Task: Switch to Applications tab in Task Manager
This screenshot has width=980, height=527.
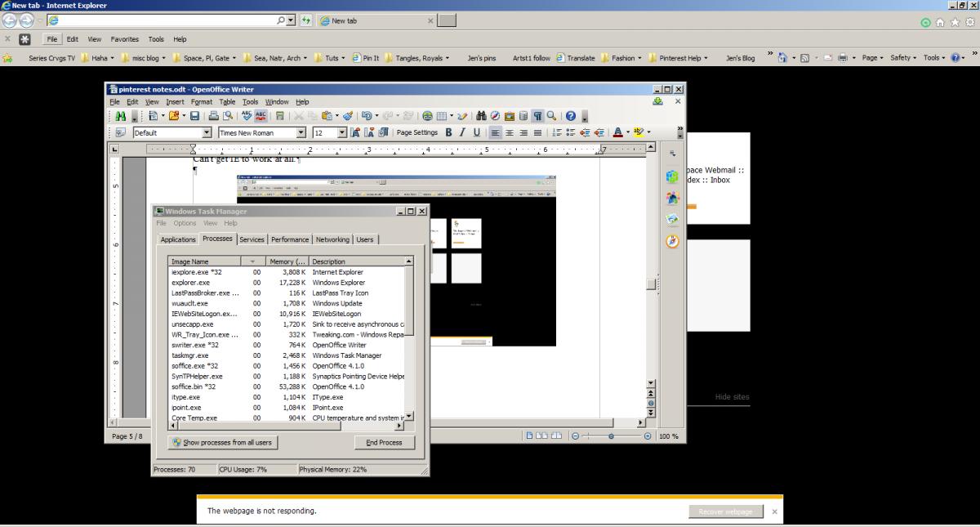Action: (178, 239)
